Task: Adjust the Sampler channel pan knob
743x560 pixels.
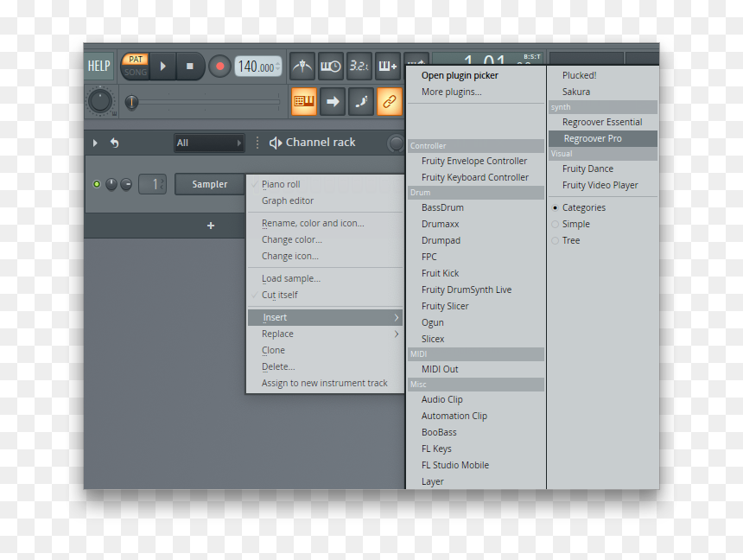Action: [x=111, y=184]
